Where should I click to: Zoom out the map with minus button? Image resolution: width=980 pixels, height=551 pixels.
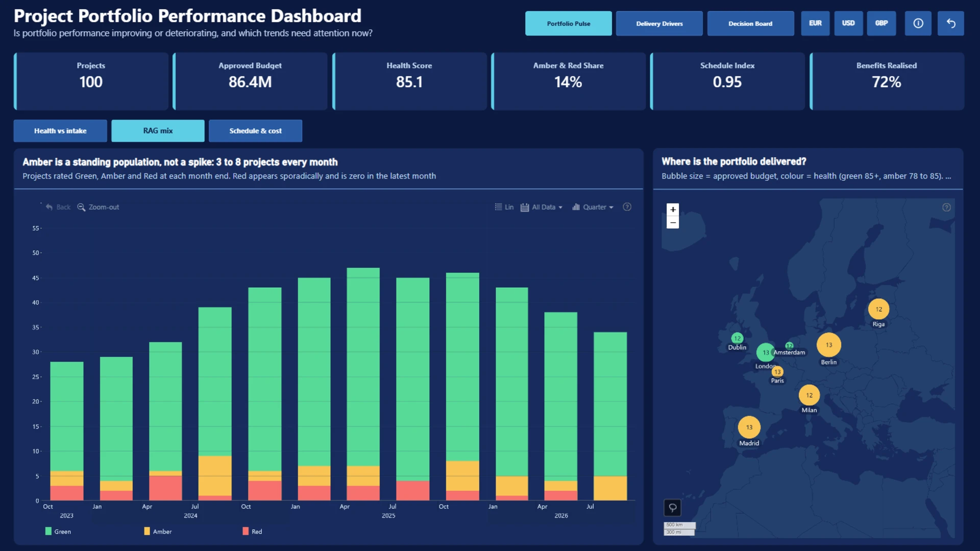673,222
